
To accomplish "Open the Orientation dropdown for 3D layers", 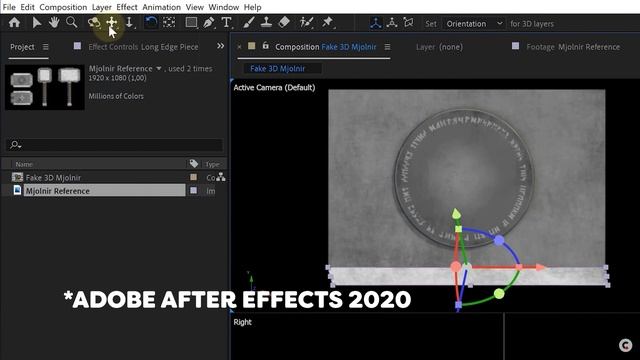I will [x=474, y=24].
